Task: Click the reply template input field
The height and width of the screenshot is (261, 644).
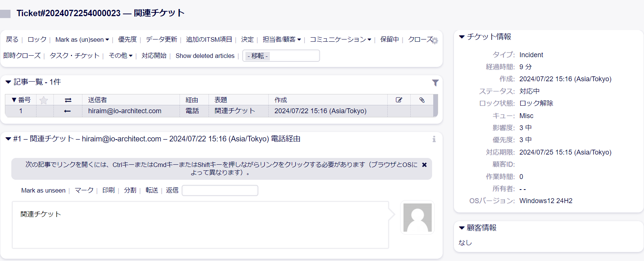Action: 220,191
